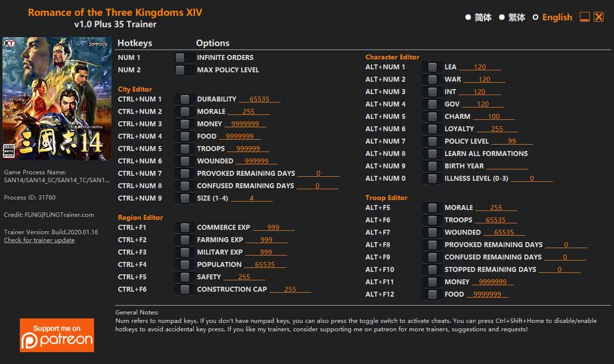Toggle the POLICY LEVEL switch (ALT+NUM 7)
Viewport: 614px width, 364px height.
(432, 141)
